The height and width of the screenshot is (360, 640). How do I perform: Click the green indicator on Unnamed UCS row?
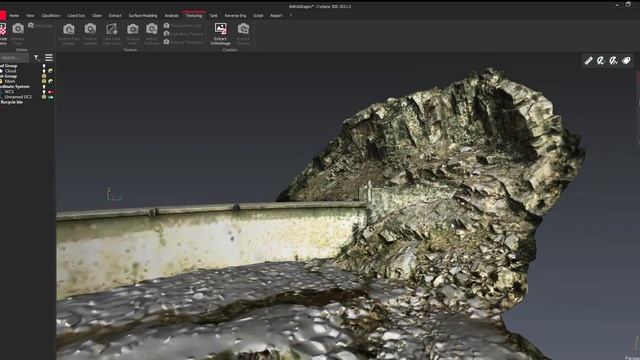[x=51, y=97]
